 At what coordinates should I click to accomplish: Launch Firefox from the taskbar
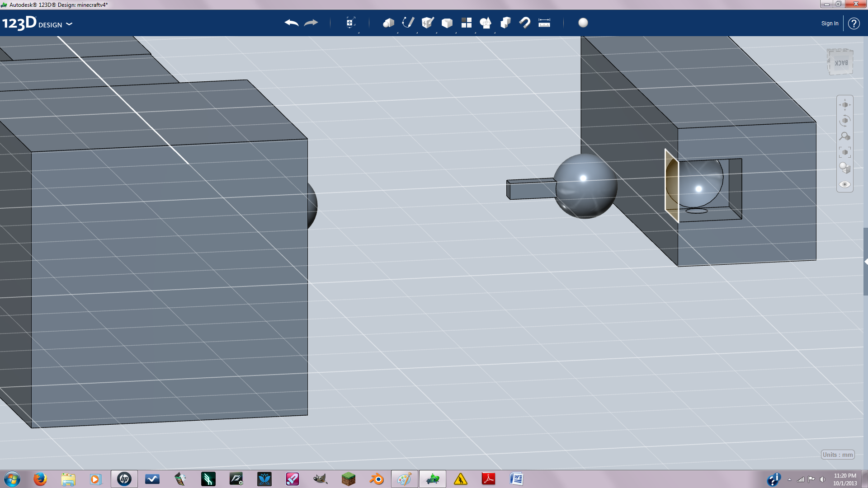tap(40, 479)
